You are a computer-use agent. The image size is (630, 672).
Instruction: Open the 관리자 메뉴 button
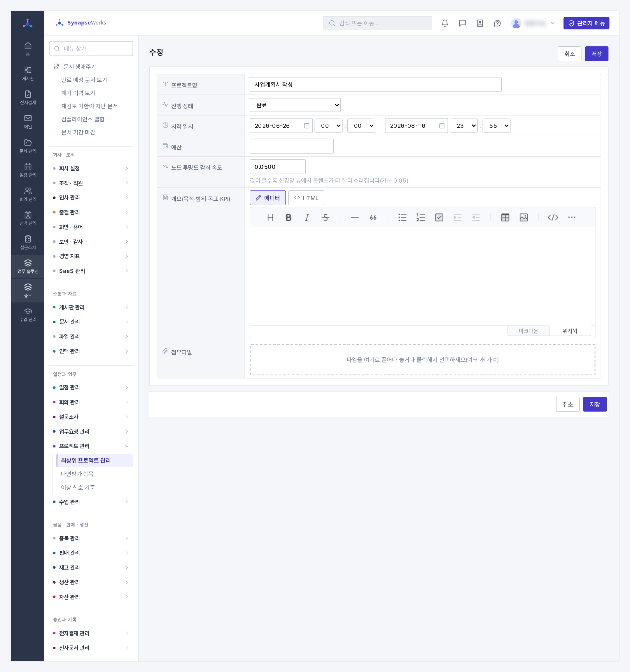tap(586, 23)
